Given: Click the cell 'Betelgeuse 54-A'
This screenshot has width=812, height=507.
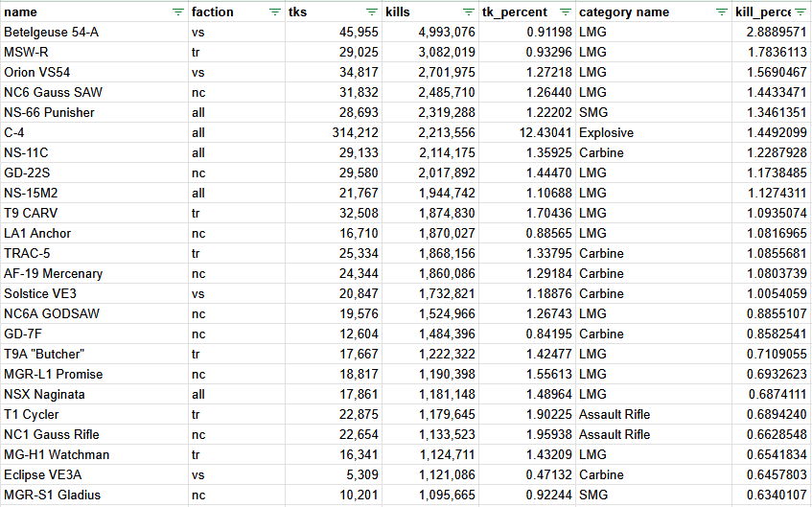Looking at the screenshot, I should [x=94, y=33].
